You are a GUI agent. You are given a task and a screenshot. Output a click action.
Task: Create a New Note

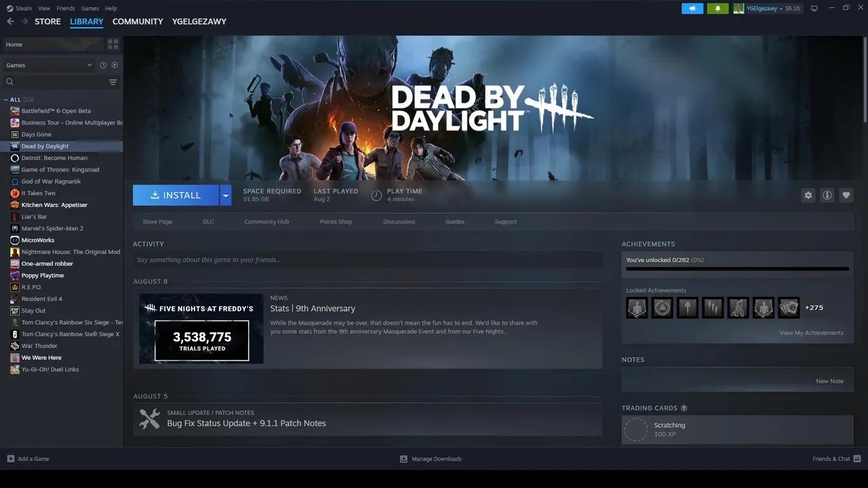click(829, 381)
